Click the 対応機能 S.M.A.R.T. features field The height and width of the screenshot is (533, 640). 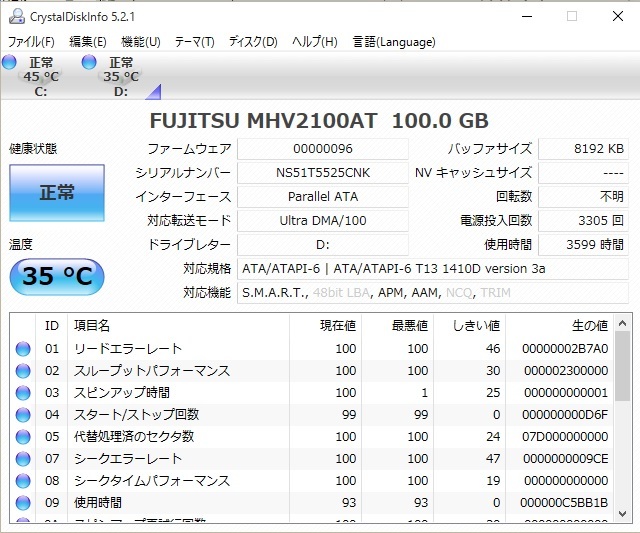pyautogui.click(x=433, y=293)
